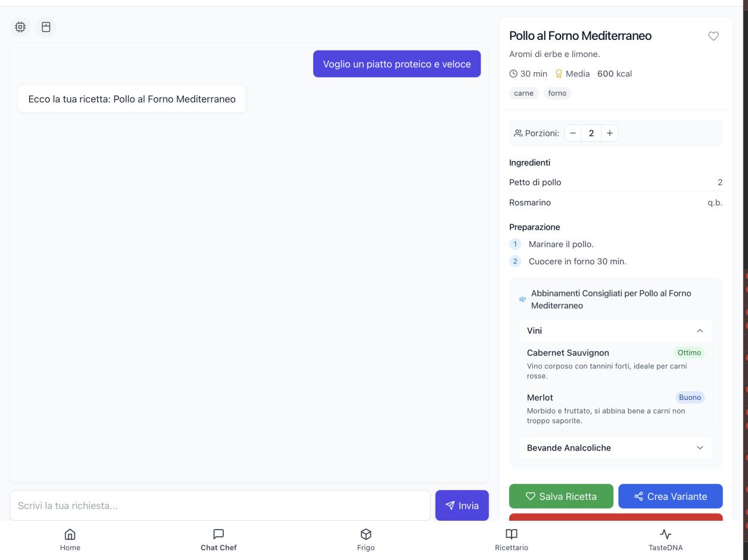
Task: Favorite the Salva Ricetta heart icon
Action: (531, 496)
